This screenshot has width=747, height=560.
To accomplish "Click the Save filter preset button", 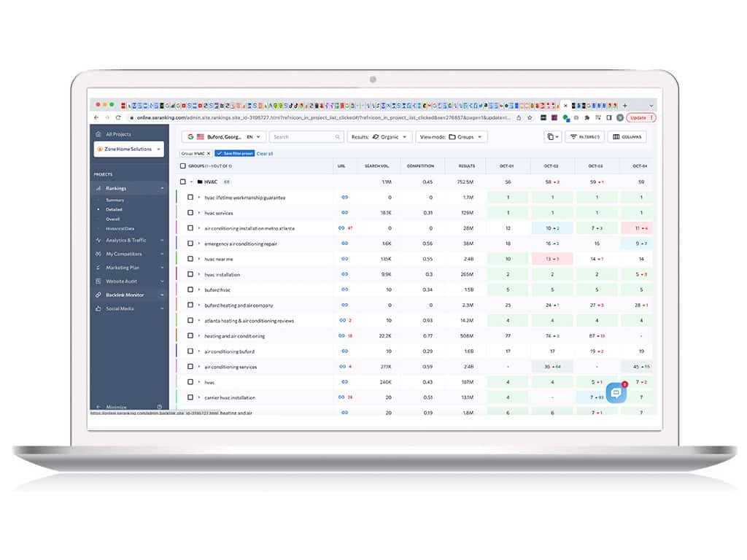I will point(234,153).
